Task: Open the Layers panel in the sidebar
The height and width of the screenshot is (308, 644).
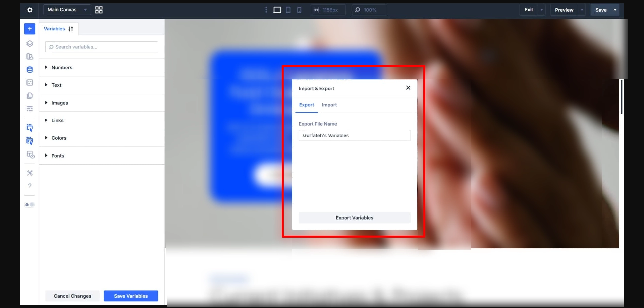Action: point(30,43)
